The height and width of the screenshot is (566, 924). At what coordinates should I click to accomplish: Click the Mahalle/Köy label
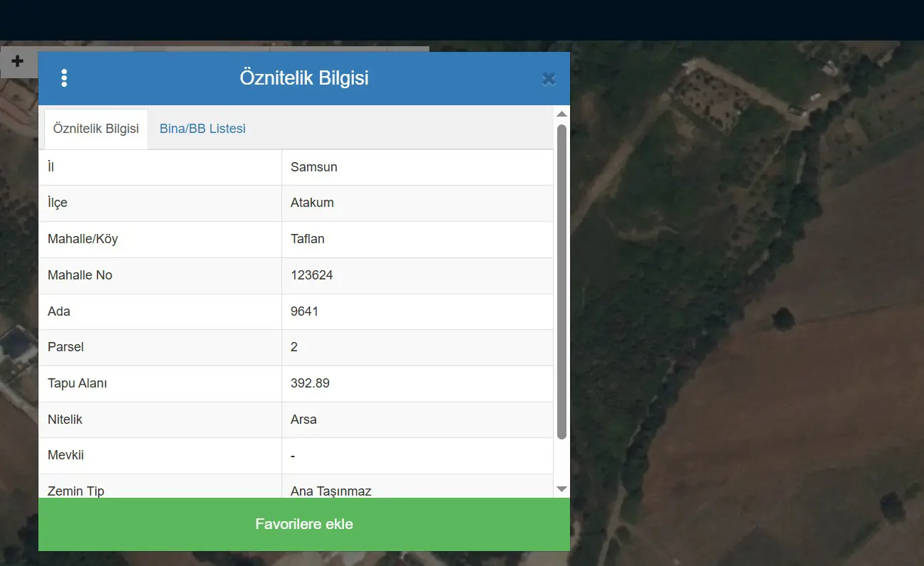click(x=83, y=239)
